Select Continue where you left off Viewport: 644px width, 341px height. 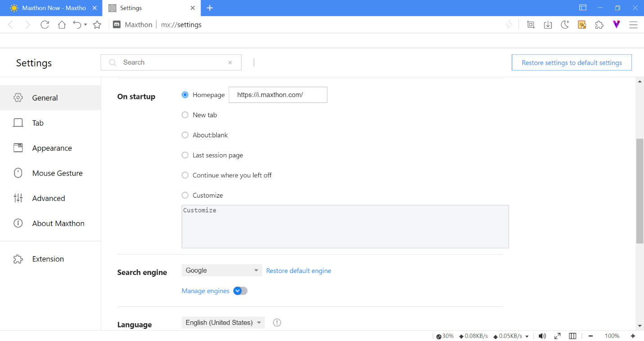coord(185,175)
